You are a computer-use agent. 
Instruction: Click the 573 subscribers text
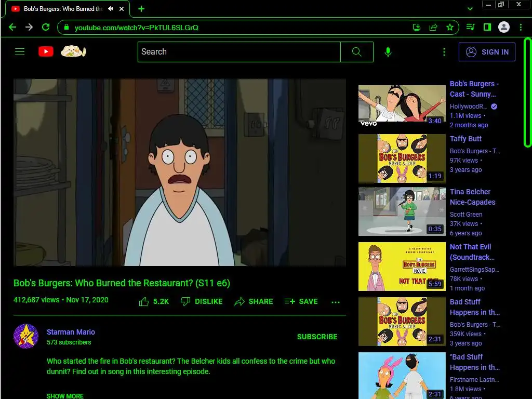pyautogui.click(x=69, y=342)
